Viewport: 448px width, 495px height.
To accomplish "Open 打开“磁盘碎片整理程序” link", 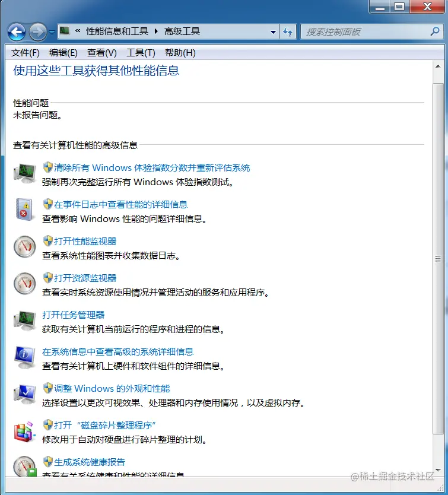I will (105, 425).
